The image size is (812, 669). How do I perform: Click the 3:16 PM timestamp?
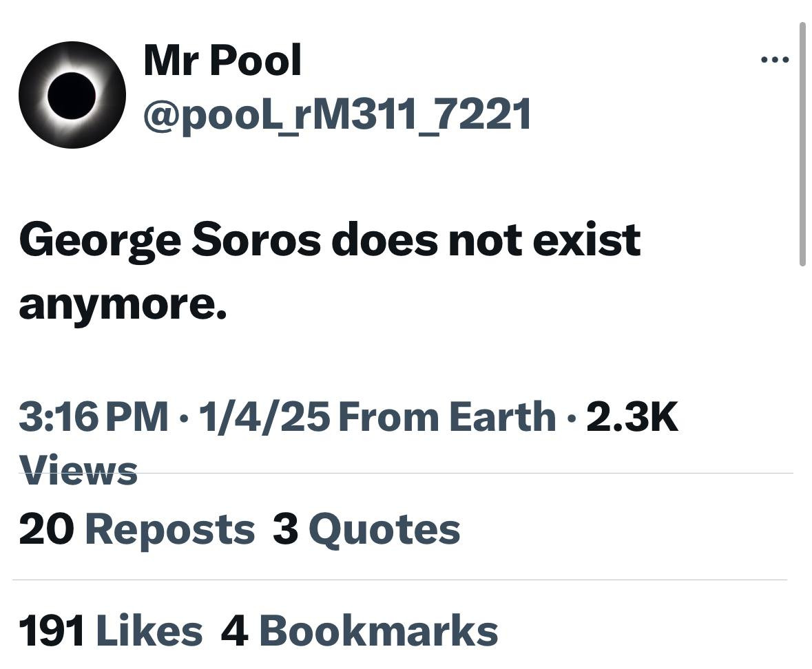tap(93, 417)
